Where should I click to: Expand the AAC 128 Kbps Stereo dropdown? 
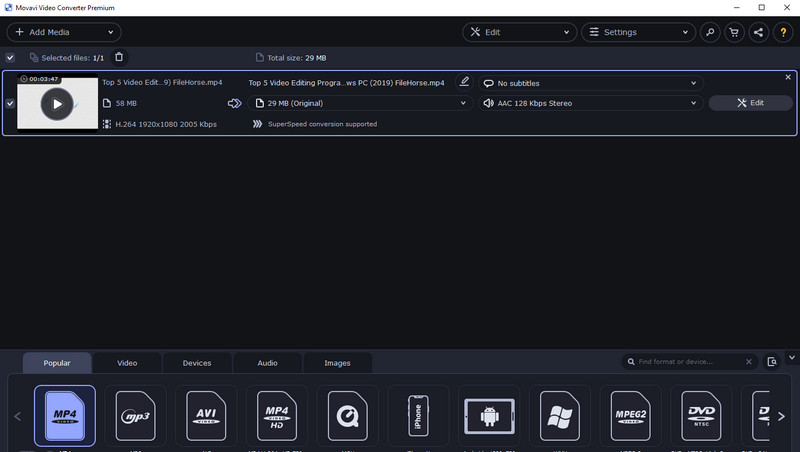coord(591,103)
